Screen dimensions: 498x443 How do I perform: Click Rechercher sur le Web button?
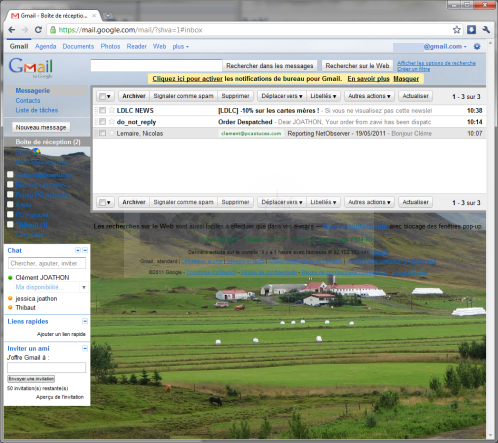click(357, 66)
